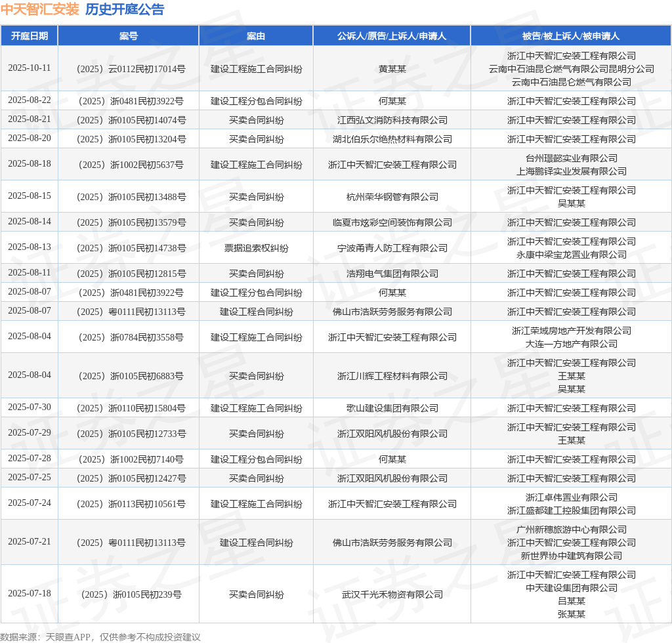Click case number 浙0105民初12815号
Viewport: 672px width, 643px height.
[x=131, y=274]
